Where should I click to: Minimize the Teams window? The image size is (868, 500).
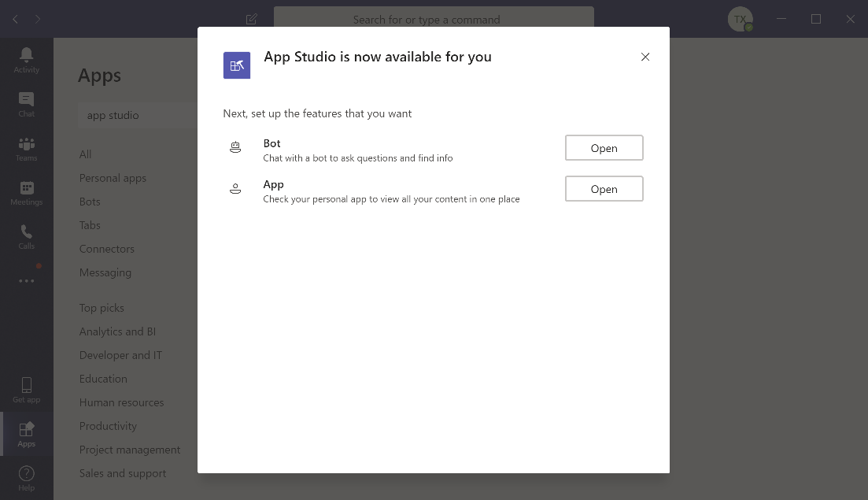click(x=781, y=19)
